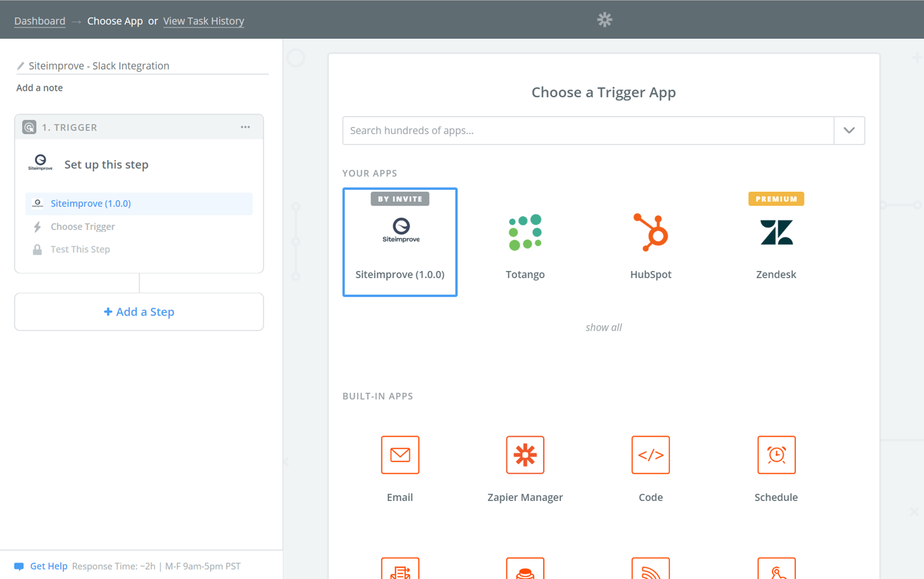
Task: Open View Task History link
Action: pos(203,21)
